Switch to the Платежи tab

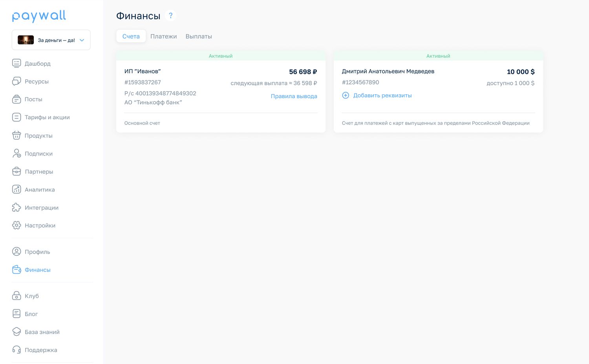[163, 36]
